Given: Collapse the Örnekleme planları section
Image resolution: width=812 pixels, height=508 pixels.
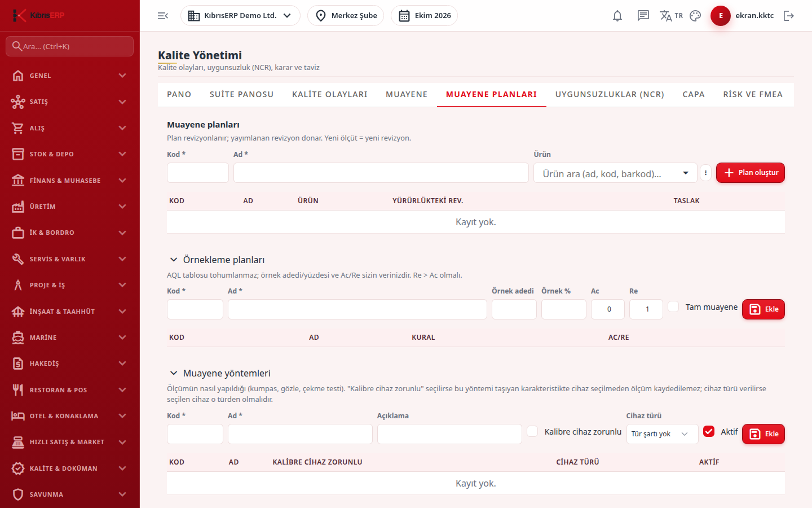Looking at the screenshot, I should pos(174,260).
